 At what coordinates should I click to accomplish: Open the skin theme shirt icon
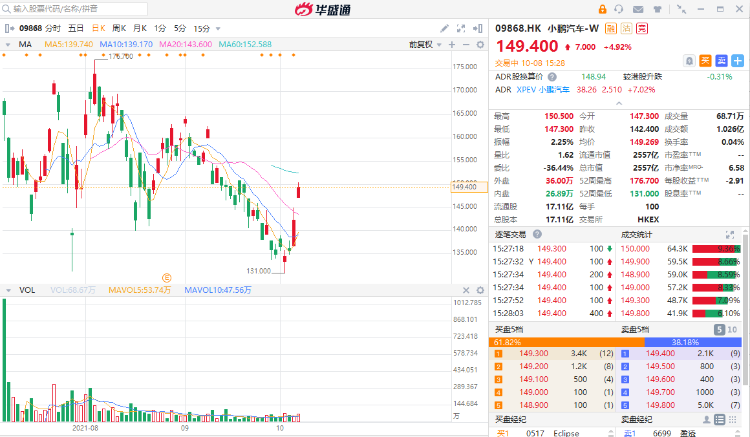click(x=657, y=9)
